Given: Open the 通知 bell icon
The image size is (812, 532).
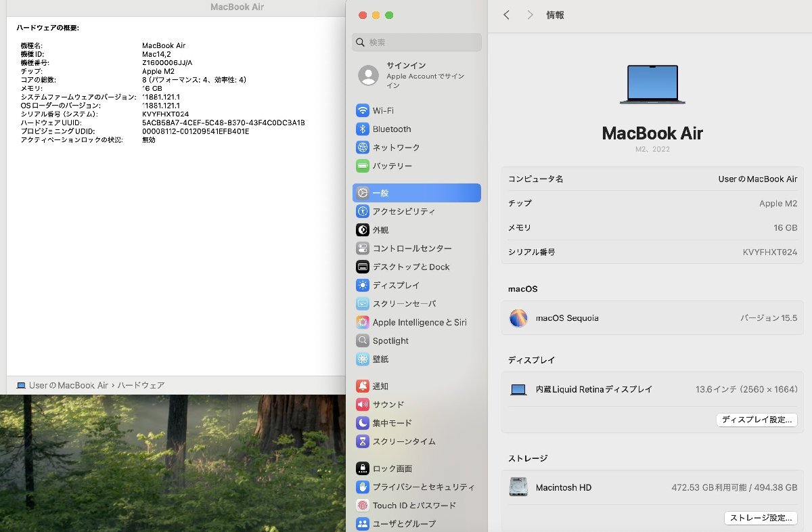Looking at the screenshot, I should (363, 386).
